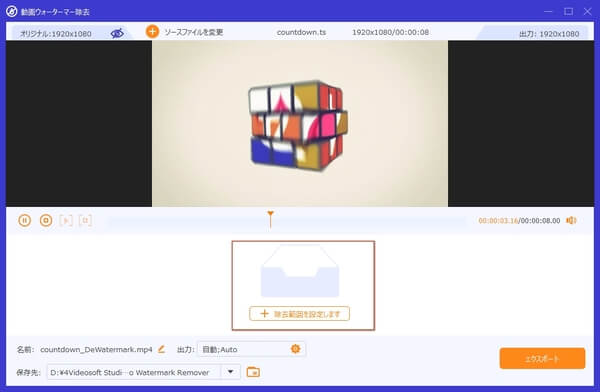The width and height of the screenshot is (600, 392).
Task: Pause the video playback
Action: [x=24, y=220]
